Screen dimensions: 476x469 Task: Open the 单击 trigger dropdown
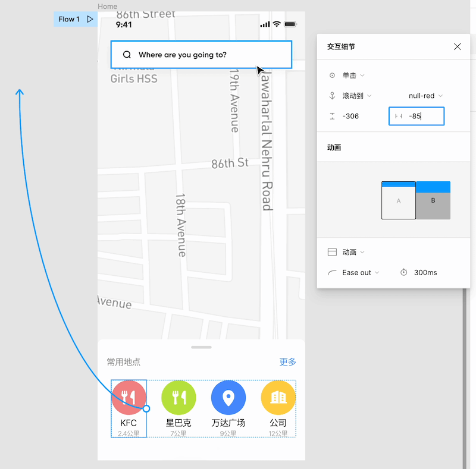(351, 75)
